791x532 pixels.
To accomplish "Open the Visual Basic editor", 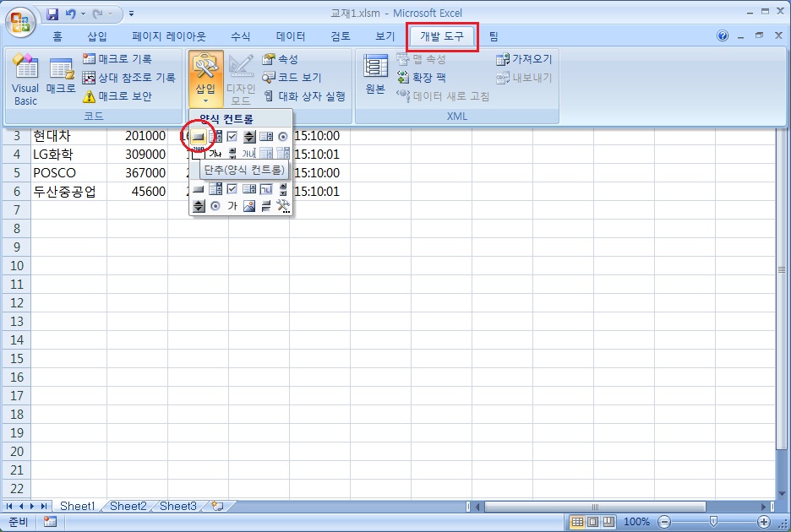I will point(25,76).
